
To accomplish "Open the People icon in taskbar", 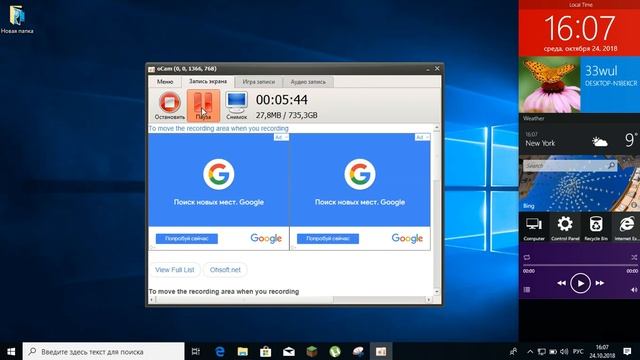I will pos(513,351).
